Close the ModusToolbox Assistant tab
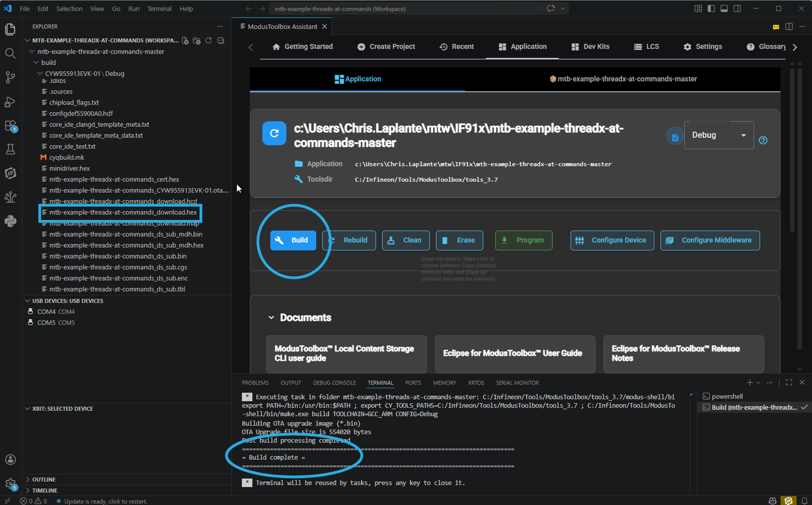Image resolution: width=812 pixels, height=505 pixels. click(x=324, y=27)
